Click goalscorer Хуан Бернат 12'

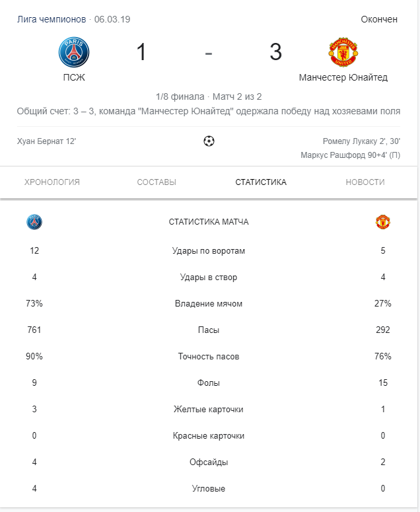(x=47, y=141)
